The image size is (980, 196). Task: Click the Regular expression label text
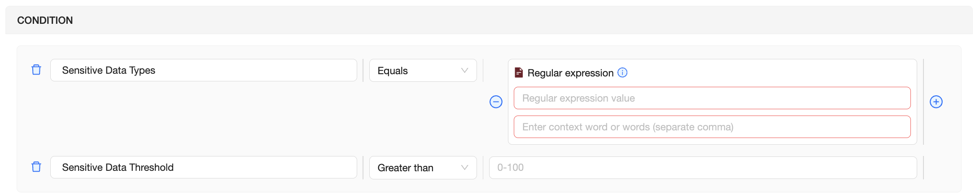(x=570, y=73)
